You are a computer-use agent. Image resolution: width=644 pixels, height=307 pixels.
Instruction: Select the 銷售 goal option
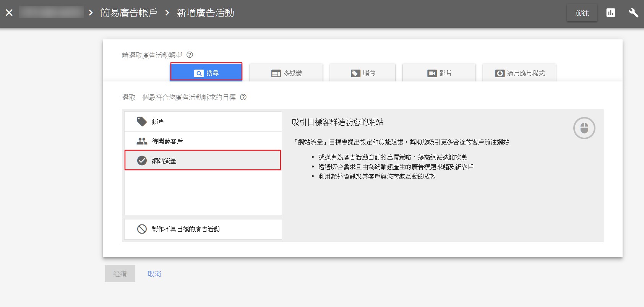tap(203, 122)
